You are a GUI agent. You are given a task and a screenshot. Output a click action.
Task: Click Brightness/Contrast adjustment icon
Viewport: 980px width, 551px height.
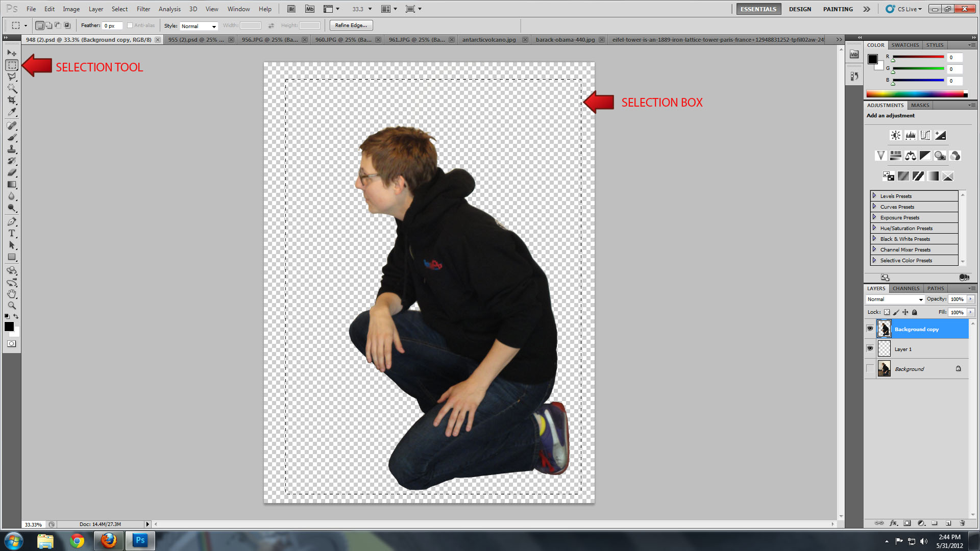click(895, 135)
